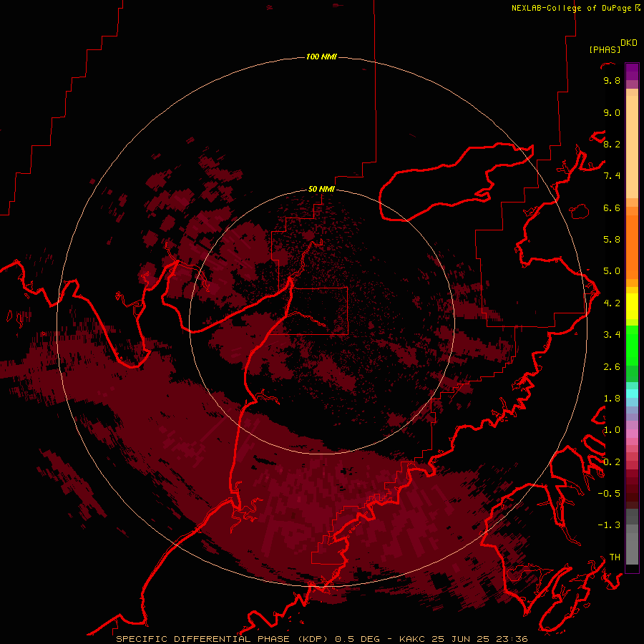Pick the purple swatch at the top of the color scale
The height and width of the screenshot is (644, 644).
(x=632, y=72)
